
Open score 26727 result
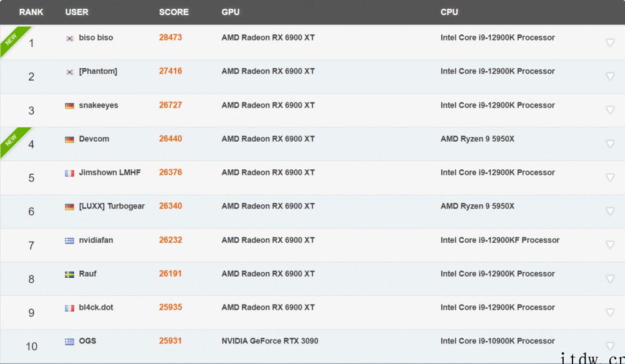[171, 105]
